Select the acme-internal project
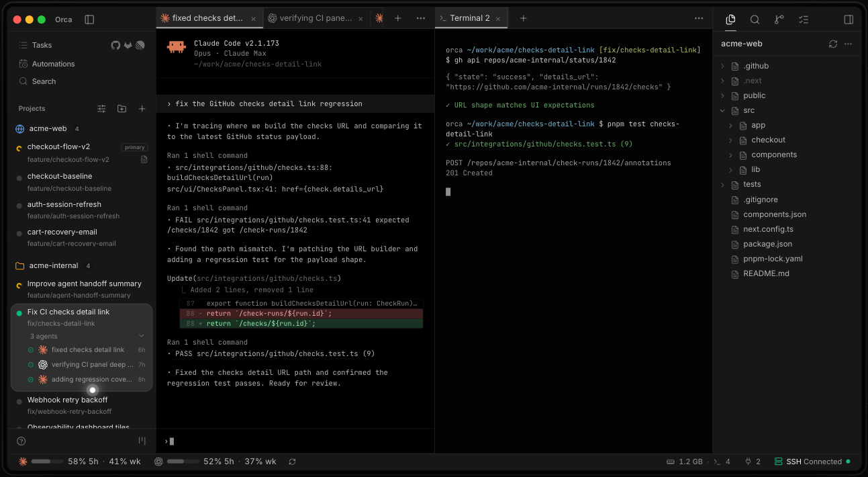 54,265
